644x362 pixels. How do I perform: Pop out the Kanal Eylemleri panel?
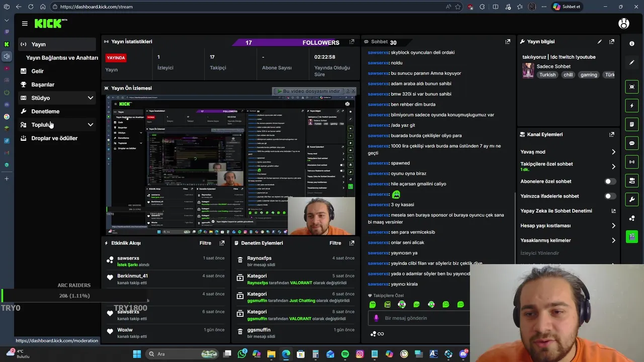click(612, 134)
